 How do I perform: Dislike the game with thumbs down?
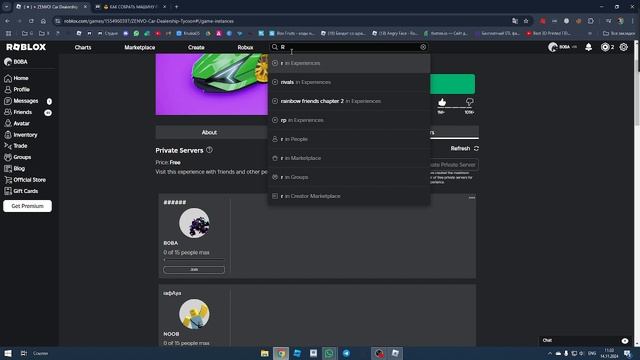click(469, 102)
